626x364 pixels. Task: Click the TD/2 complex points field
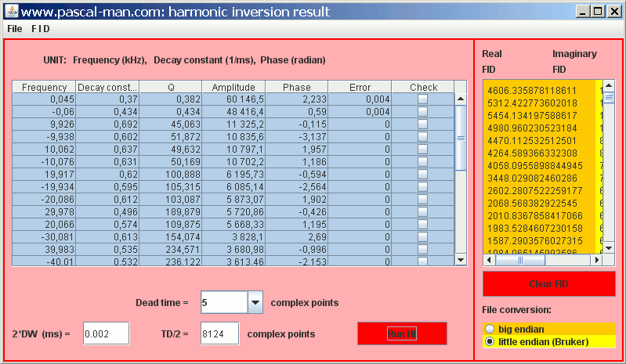click(x=219, y=334)
